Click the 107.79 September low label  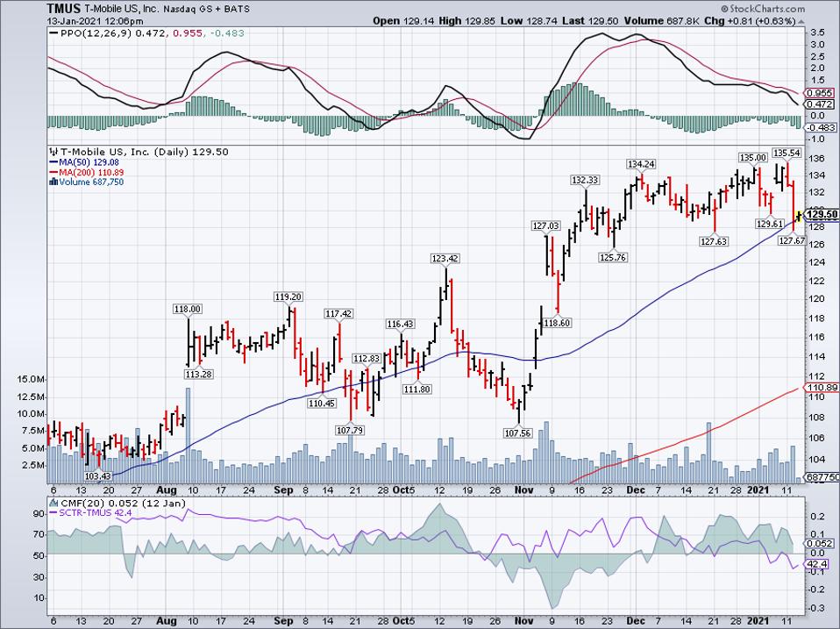point(350,430)
